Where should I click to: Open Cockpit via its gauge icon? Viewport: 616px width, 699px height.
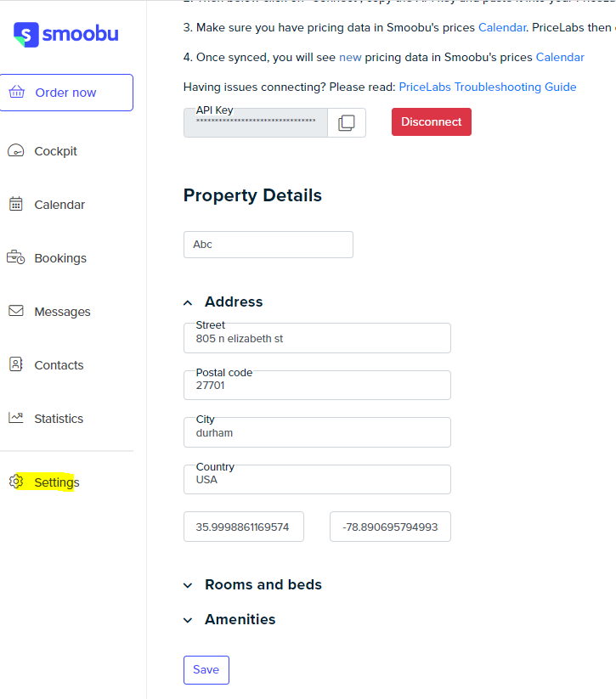tap(16, 150)
